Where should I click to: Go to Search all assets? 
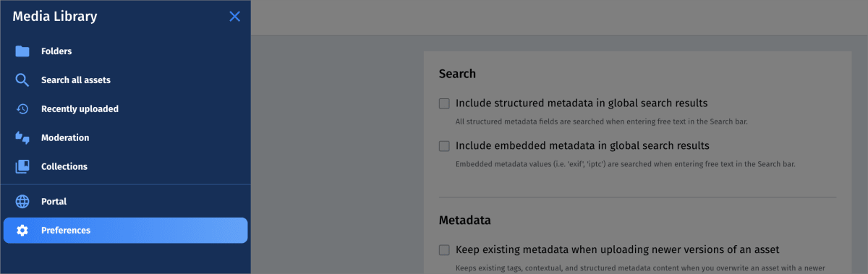pos(125,80)
